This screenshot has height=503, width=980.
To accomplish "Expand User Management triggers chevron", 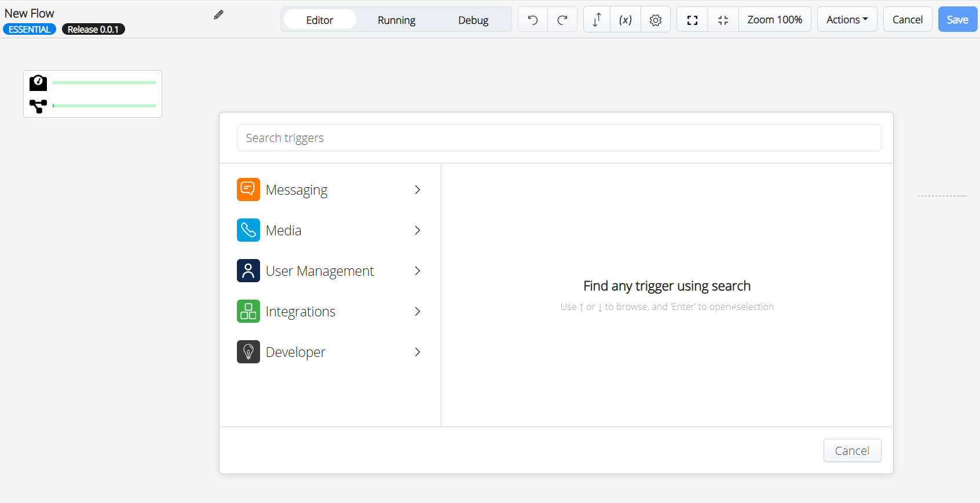I will (x=417, y=271).
